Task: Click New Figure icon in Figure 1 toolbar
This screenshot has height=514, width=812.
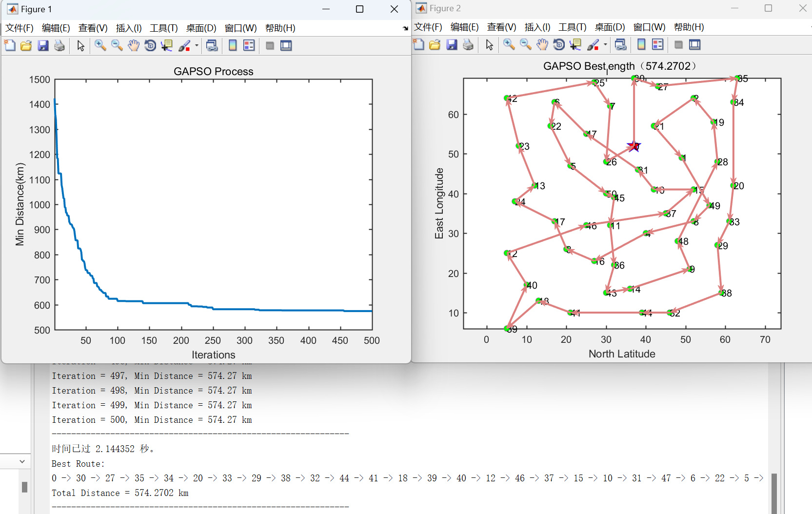Action: [x=10, y=46]
